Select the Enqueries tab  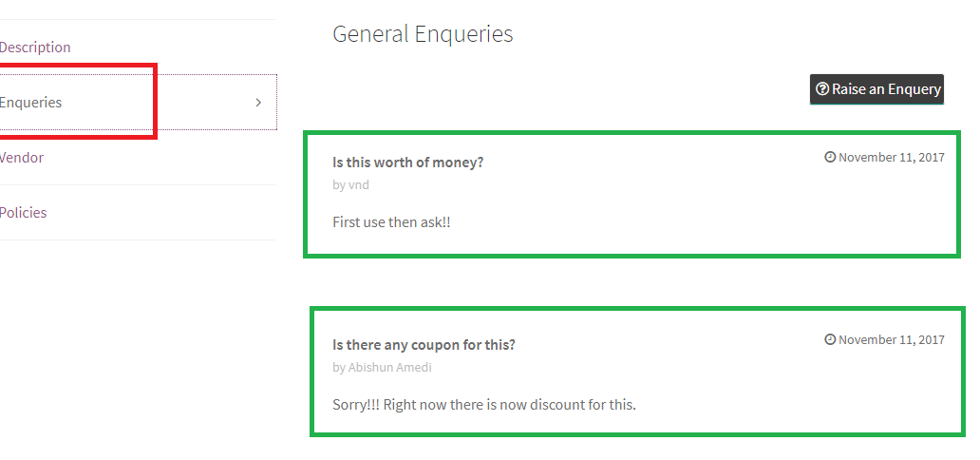[138, 102]
